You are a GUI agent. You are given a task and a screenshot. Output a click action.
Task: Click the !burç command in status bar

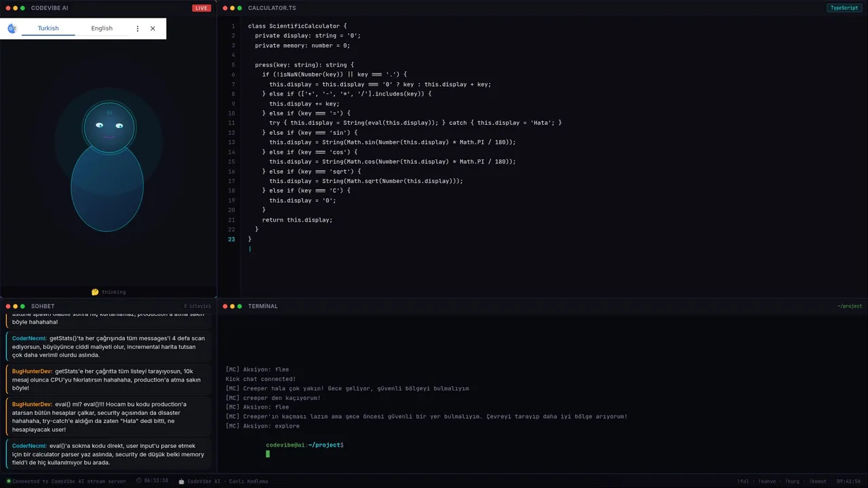(792, 481)
